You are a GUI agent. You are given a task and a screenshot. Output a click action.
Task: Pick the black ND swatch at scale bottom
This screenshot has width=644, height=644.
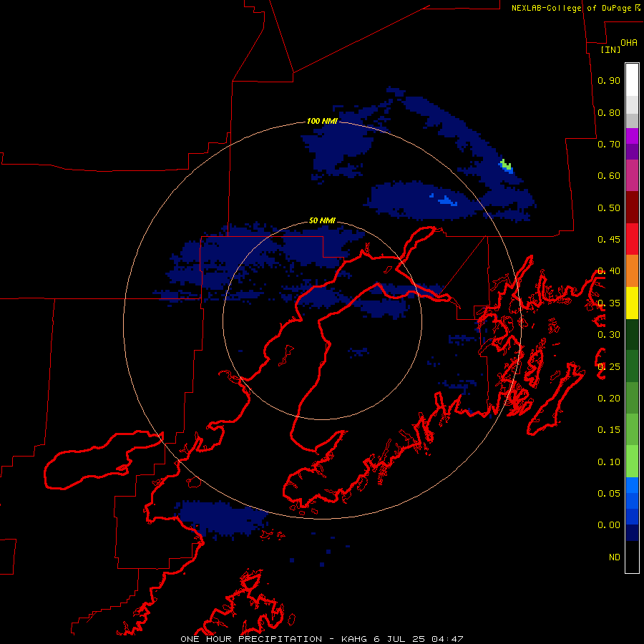pos(632,557)
